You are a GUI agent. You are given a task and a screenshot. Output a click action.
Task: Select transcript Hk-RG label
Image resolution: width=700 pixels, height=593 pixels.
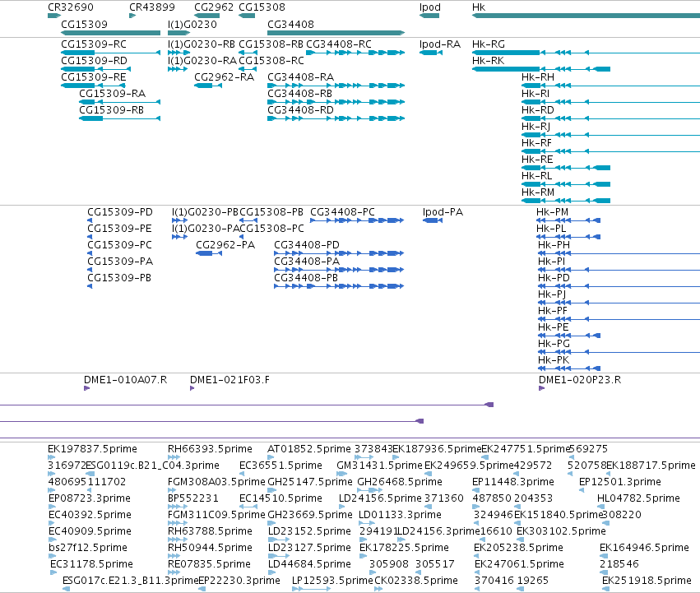(489, 44)
